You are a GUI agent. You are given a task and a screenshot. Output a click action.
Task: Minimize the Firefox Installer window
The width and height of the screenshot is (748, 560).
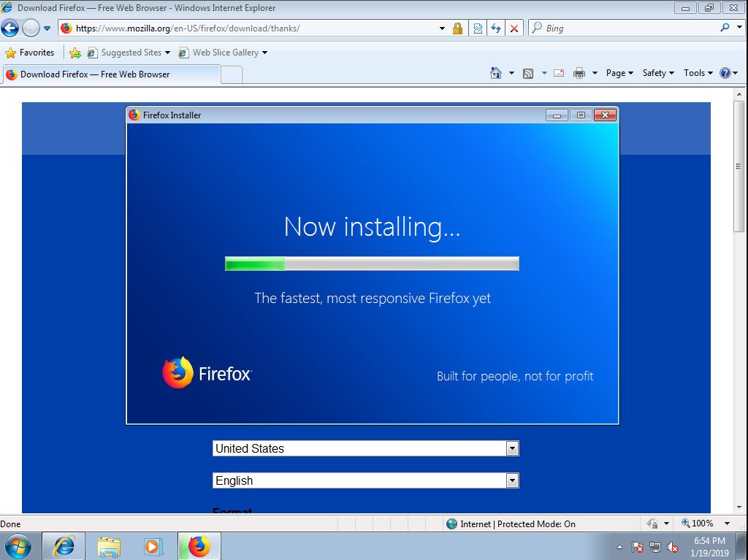tap(556, 115)
